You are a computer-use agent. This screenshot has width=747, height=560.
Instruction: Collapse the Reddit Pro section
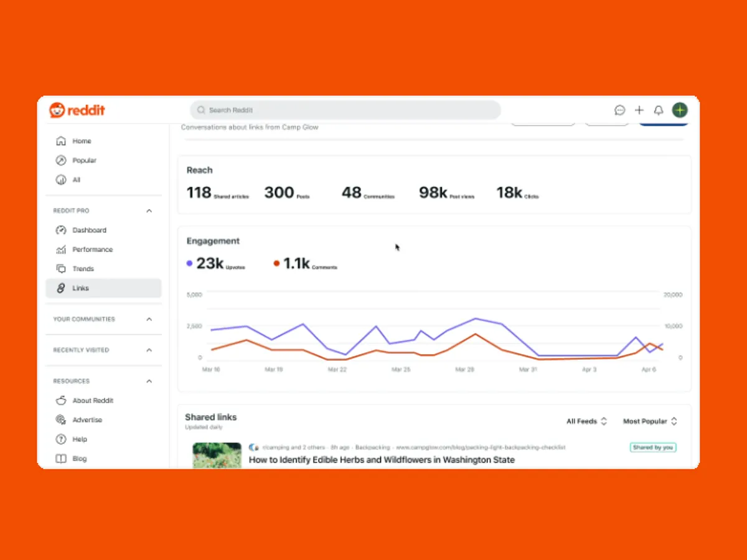click(149, 211)
